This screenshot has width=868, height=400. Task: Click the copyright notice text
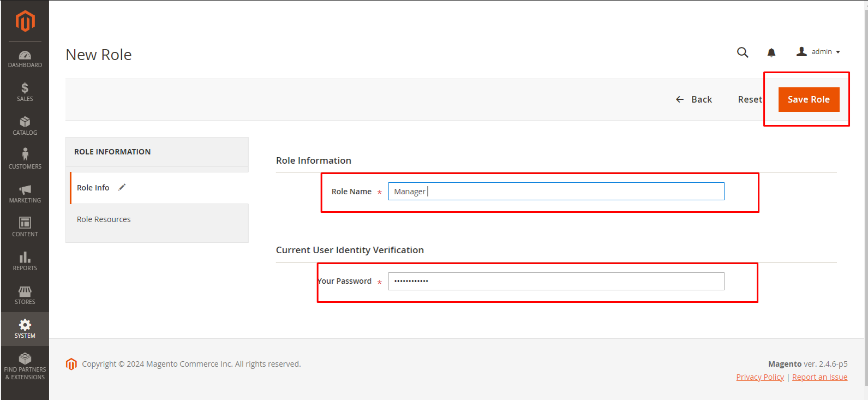coord(191,364)
